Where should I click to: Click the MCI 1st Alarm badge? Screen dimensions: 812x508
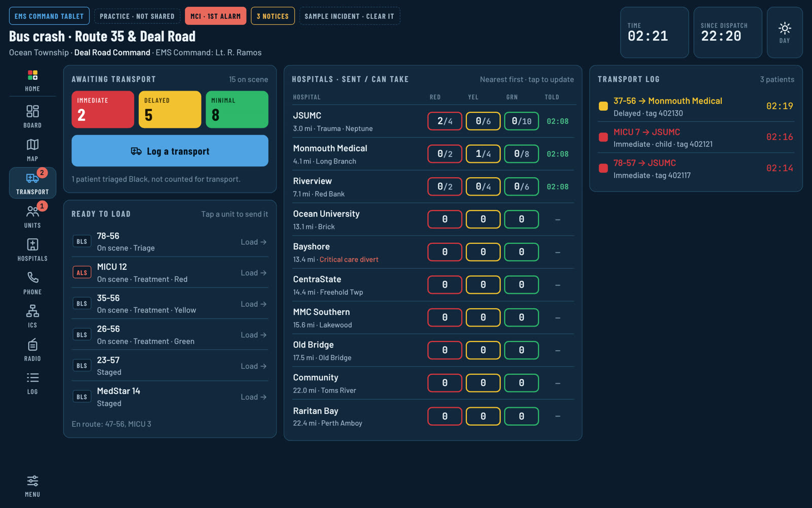coord(216,16)
